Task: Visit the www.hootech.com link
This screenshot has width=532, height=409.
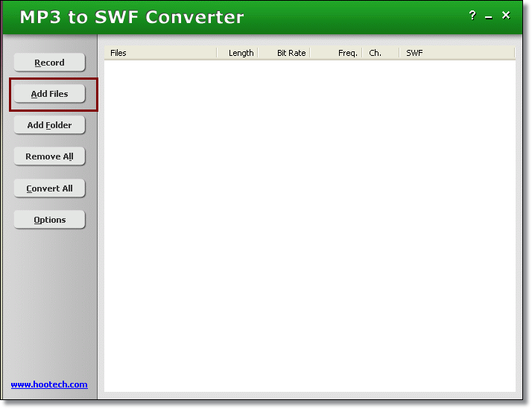Action: point(49,384)
